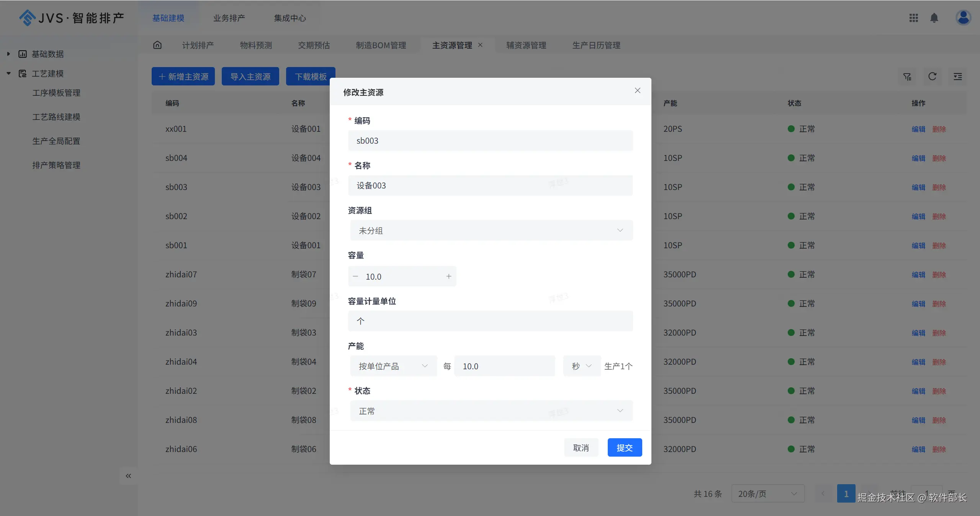Viewport: 980px width, 516px height.
Task: Open the column settings icon
Action: point(957,77)
